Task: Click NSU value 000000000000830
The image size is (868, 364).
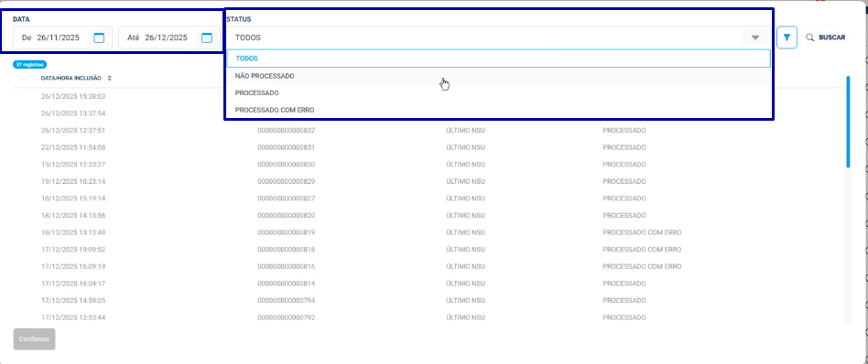Action: 287,165
